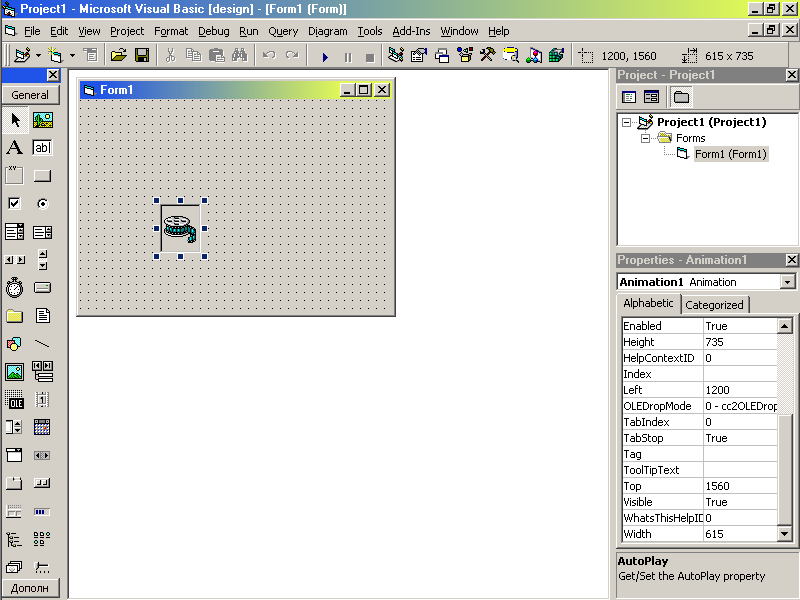
Task: Open the Menu Editor from toolbar
Action: pos(91,55)
